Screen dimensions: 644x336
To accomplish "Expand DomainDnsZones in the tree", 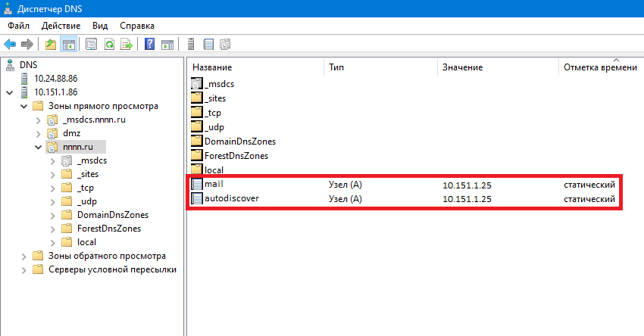I will (x=52, y=216).
